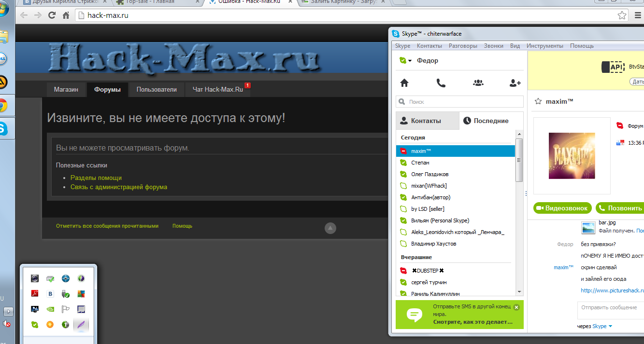Open Skype menu 'Звонки'
The height and width of the screenshot is (344, 644).
pos(494,46)
